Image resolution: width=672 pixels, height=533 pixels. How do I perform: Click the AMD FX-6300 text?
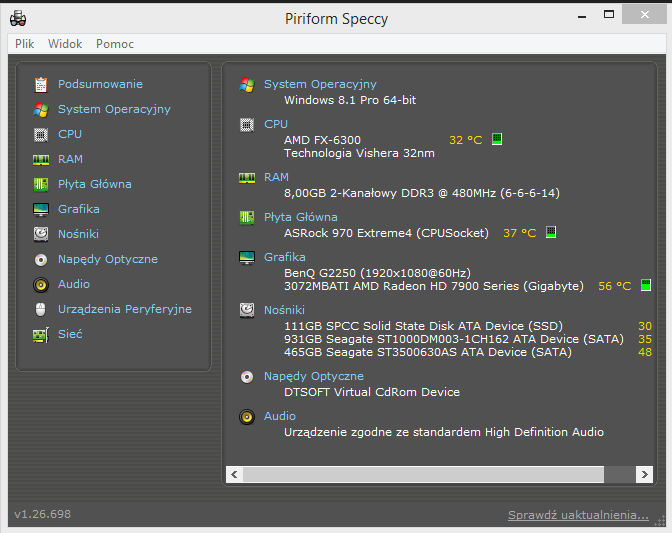[322, 140]
